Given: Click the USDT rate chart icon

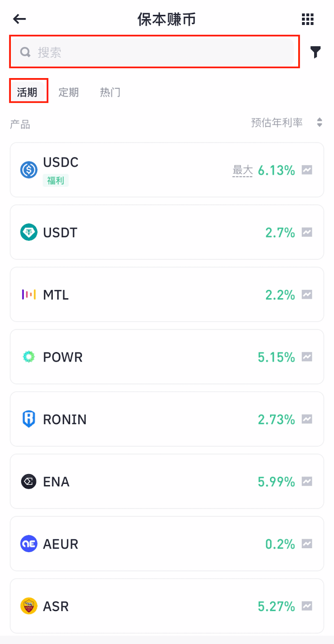Looking at the screenshot, I should click(x=307, y=232).
